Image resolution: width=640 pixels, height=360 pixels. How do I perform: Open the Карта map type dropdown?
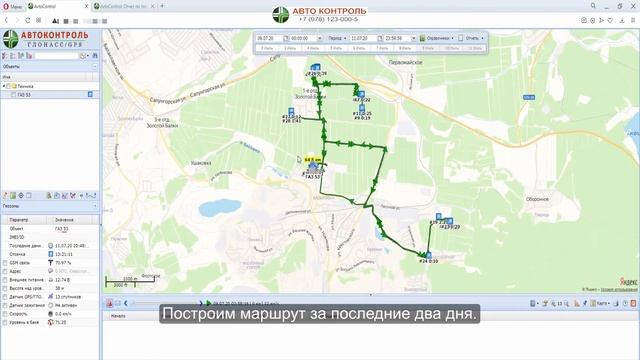[600, 303]
